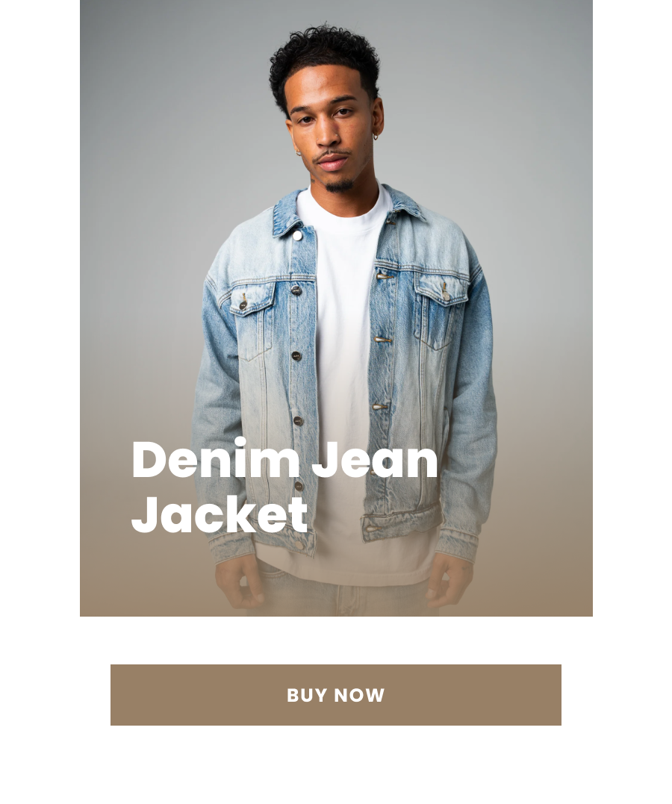
Task: Click the hoop earring on the model's ear
Action: click(x=376, y=137)
